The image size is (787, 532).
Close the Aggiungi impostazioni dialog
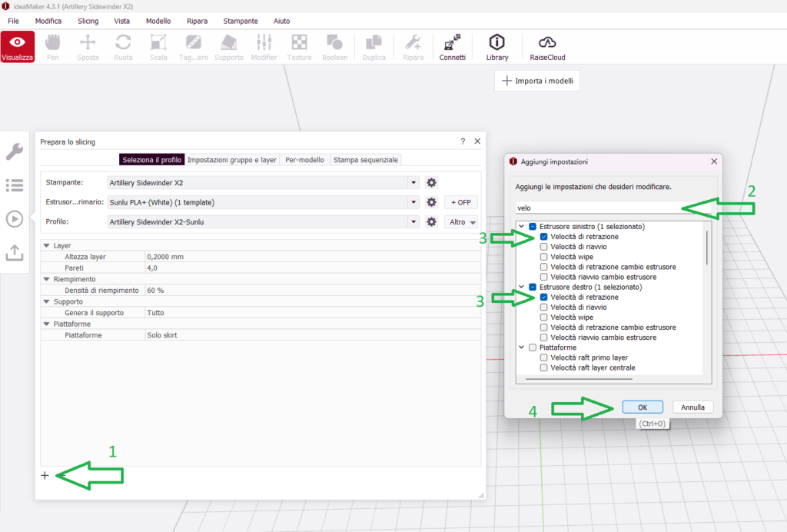(714, 161)
